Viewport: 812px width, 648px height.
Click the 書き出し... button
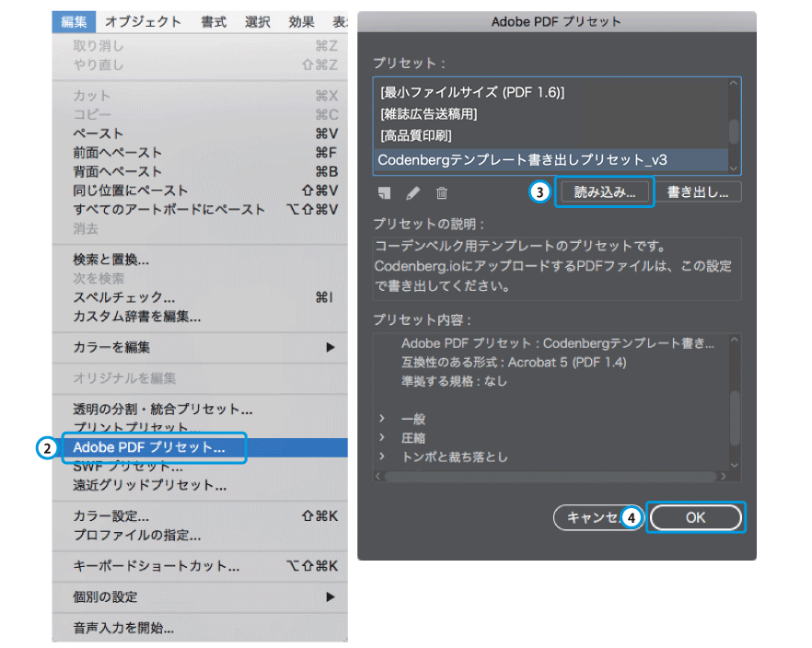click(698, 192)
